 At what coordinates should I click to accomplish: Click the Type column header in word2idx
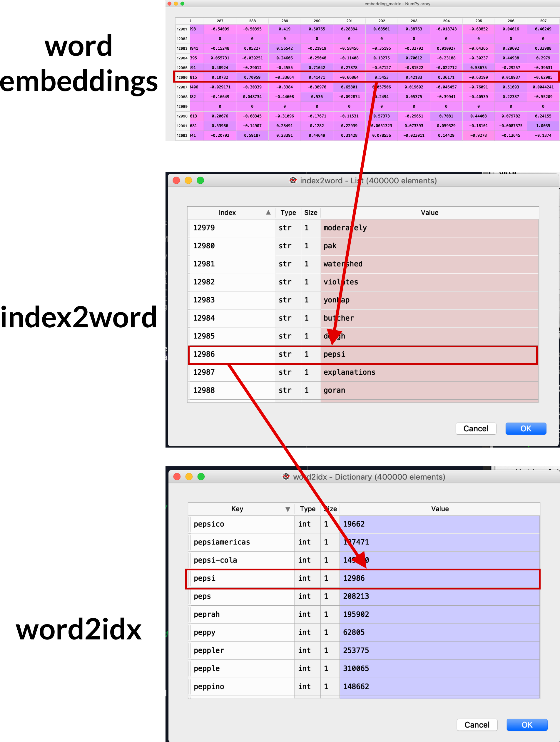tap(307, 509)
